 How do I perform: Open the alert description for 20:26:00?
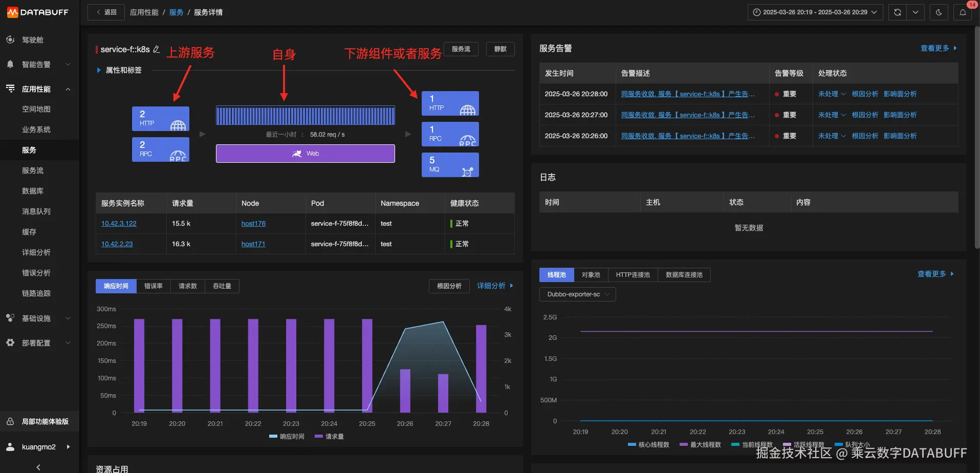point(688,136)
